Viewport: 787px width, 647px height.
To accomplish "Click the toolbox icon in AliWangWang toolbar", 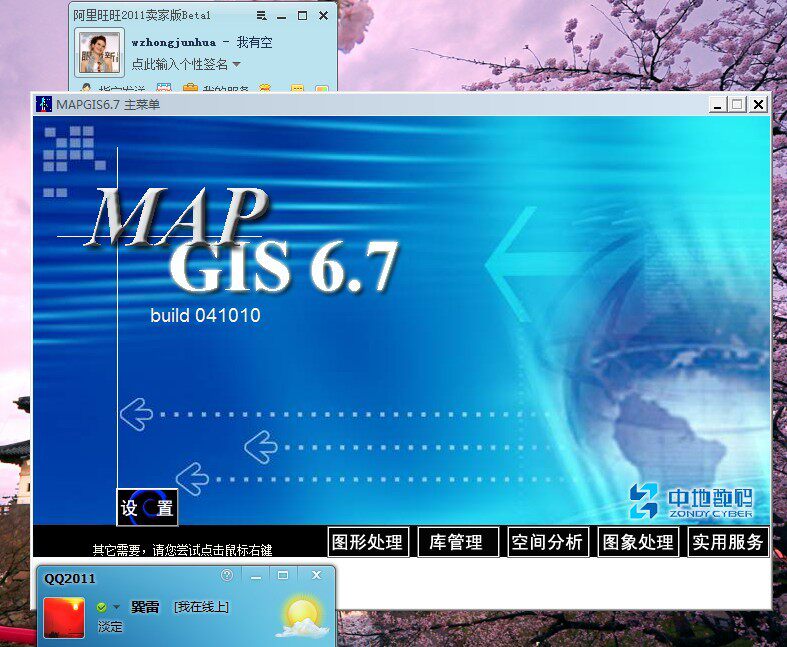I will pos(190,88).
